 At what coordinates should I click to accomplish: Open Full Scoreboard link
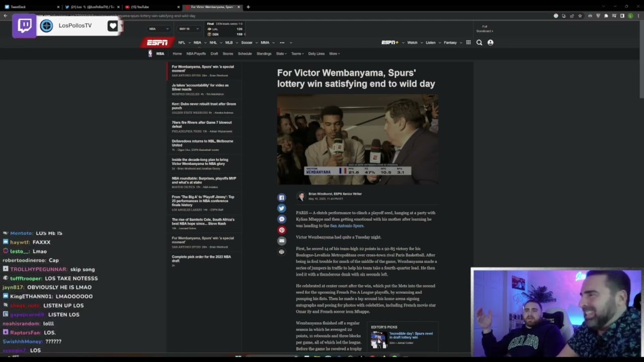(485, 29)
